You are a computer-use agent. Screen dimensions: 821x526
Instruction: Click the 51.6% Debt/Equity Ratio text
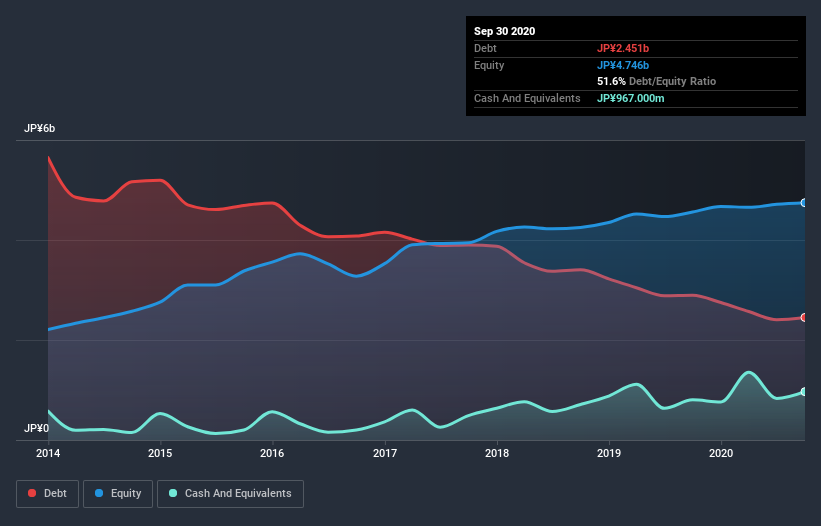point(657,81)
